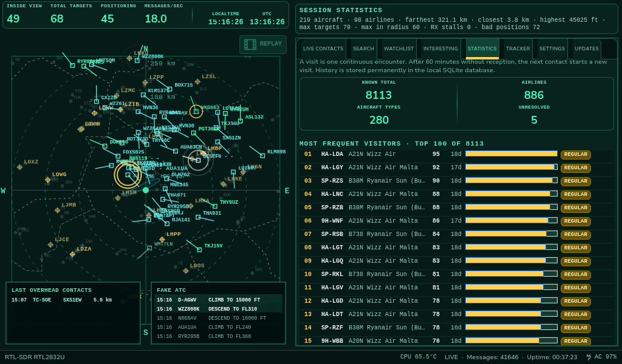Select aircraft ASL132 marker
Image resolution: width=622 pixels, height=364 pixels.
(241, 121)
